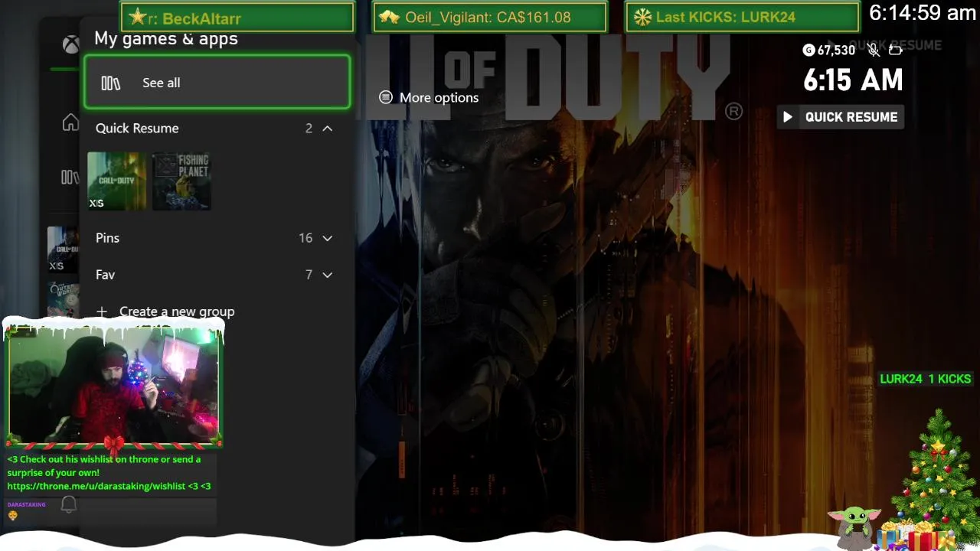Click the plus icon for new group
This screenshot has width=980, height=551.
102,311
